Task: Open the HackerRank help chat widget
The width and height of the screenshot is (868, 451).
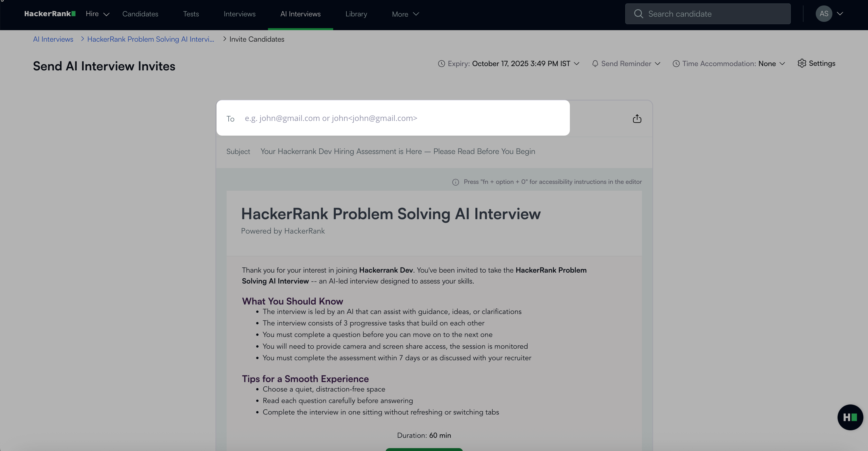Action: (x=850, y=417)
